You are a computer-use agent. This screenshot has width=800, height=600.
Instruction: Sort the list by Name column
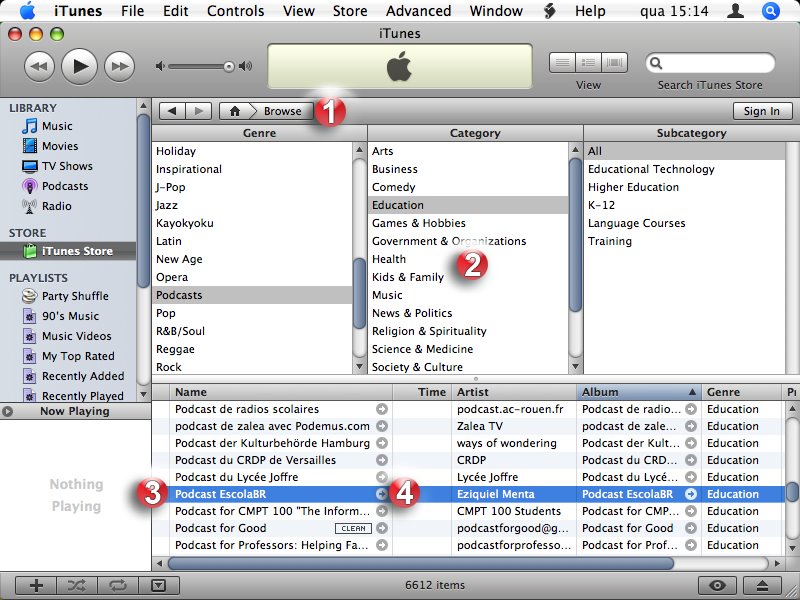point(281,392)
